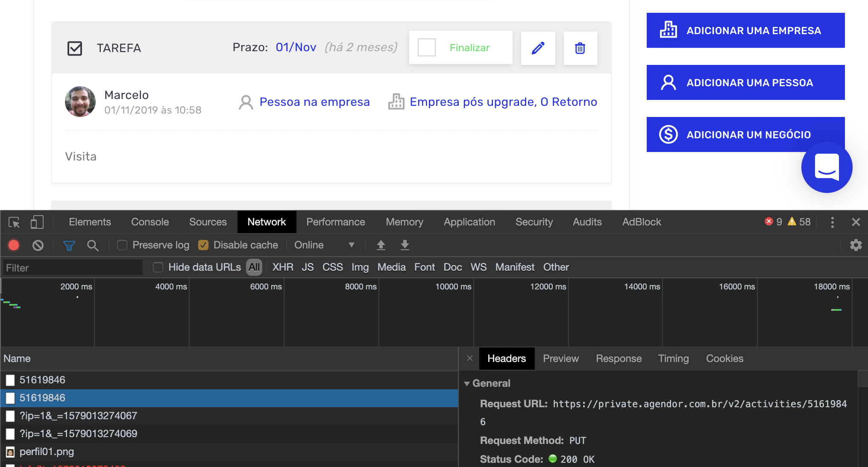Toggle the device toolbar icon

pos(37,222)
